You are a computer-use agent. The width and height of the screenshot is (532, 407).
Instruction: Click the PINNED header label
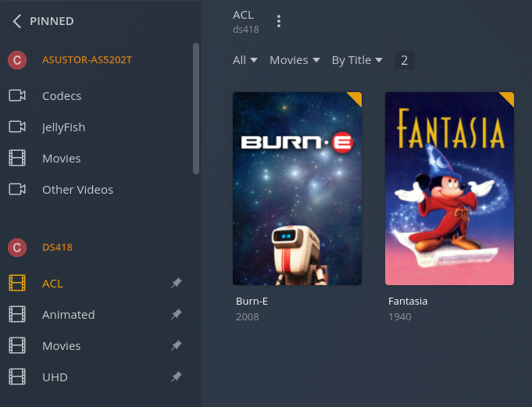pos(52,21)
